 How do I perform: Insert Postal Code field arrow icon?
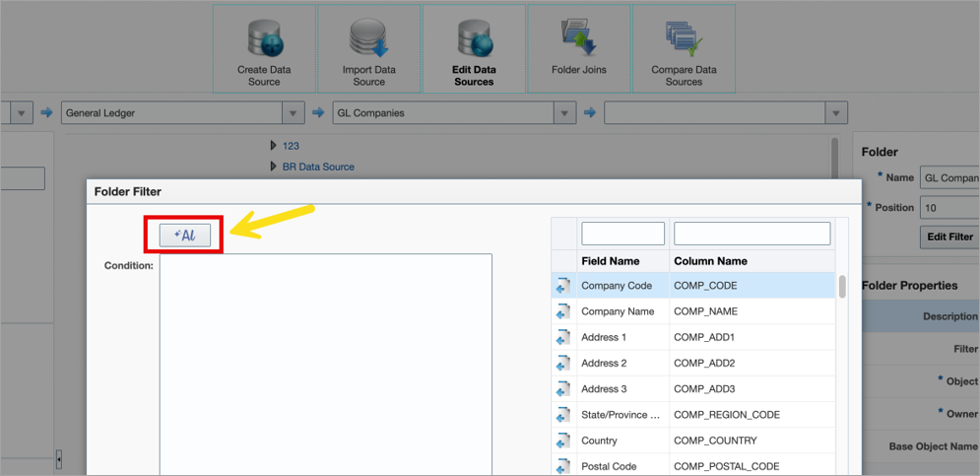pyautogui.click(x=563, y=466)
